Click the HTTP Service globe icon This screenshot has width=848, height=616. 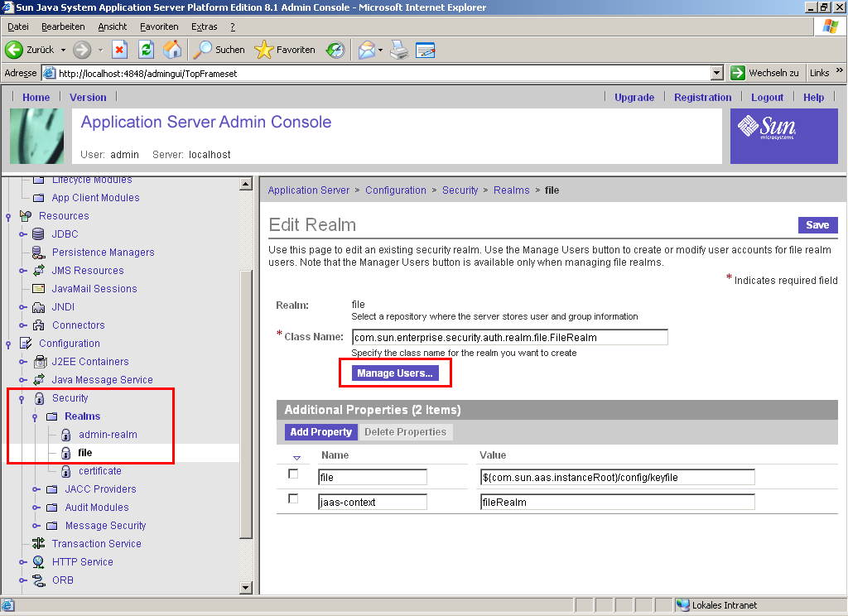click(x=38, y=562)
